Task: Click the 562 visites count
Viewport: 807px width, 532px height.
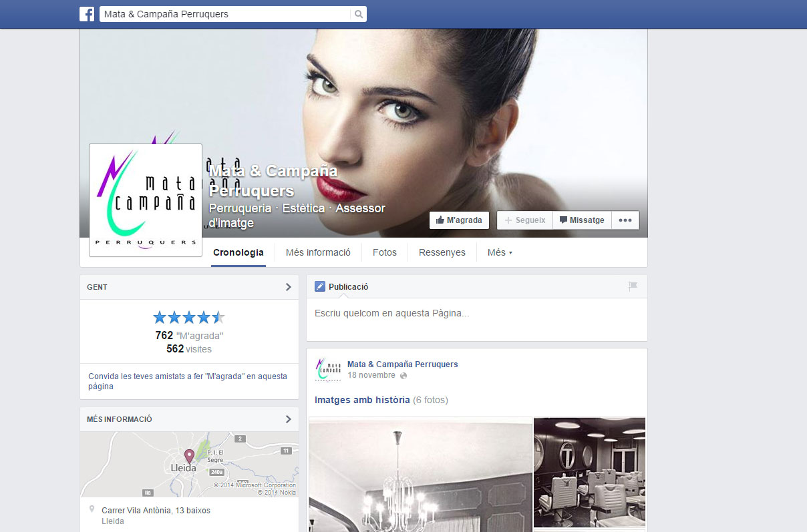Action: [189, 349]
